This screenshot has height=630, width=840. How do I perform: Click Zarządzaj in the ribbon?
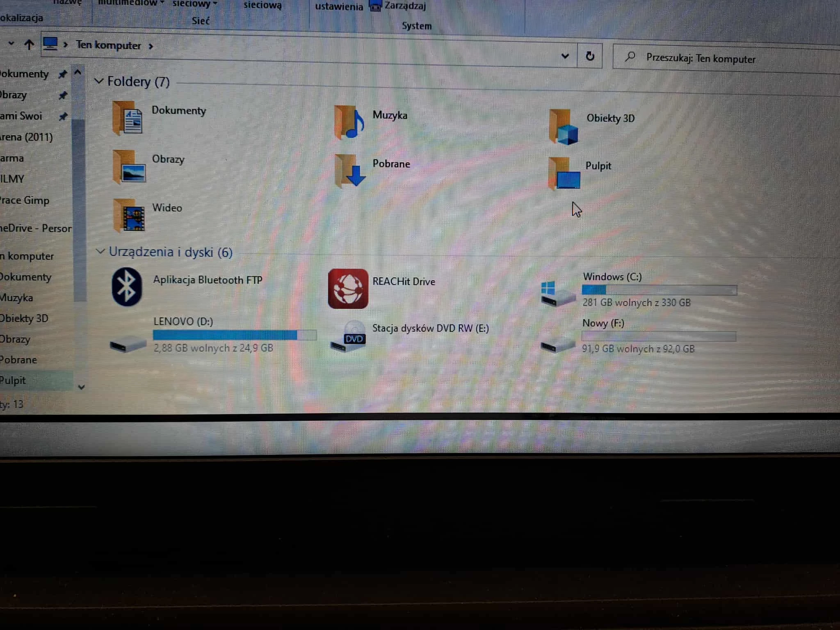pos(405,6)
